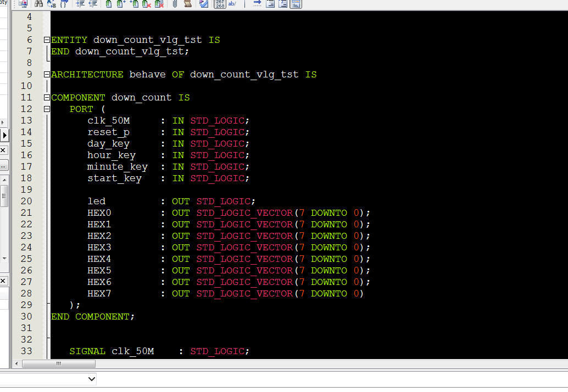This screenshot has height=392, width=568.
Task: Click the left panel vertical scrollbar thumb
Action: coord(4,196)
